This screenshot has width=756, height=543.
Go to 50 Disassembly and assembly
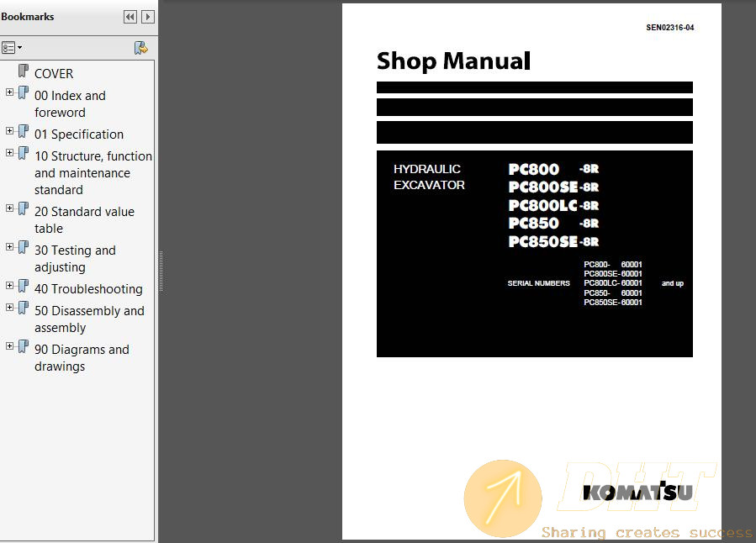89,319
